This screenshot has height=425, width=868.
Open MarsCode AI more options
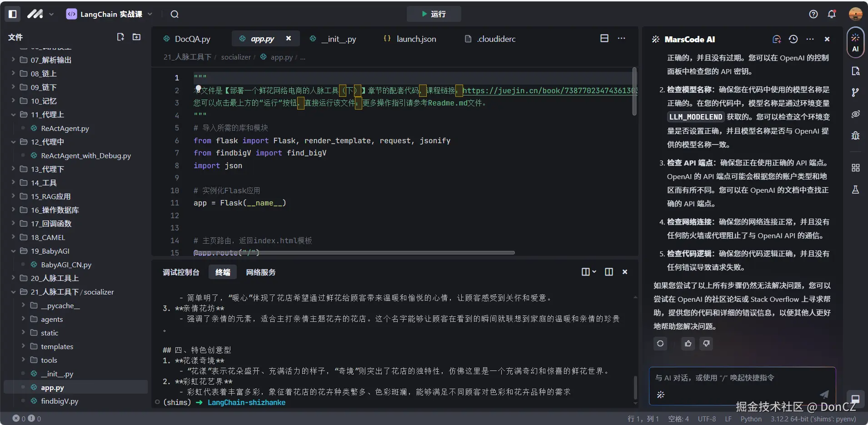810,39
